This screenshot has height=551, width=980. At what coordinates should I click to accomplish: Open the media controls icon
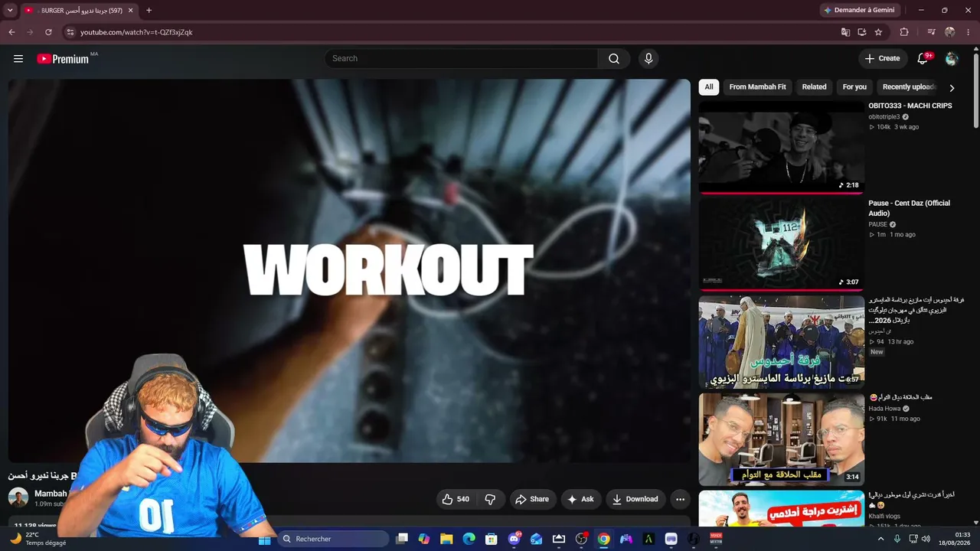point(931,32)
